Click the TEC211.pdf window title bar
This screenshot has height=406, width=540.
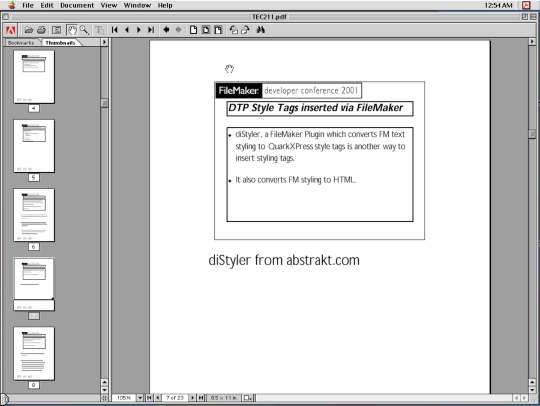[x=269, y=17]
